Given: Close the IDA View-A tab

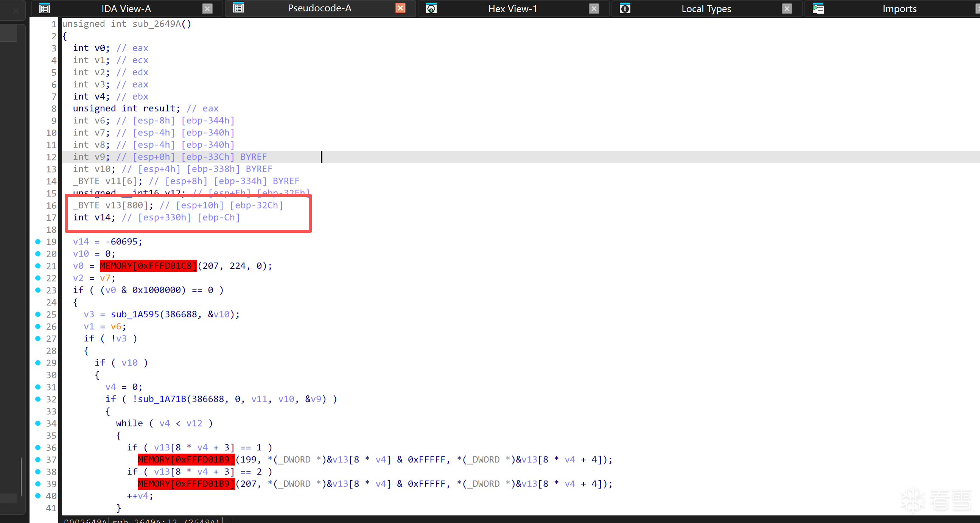Looking at the screenshot, I should [x=207, y=9].
